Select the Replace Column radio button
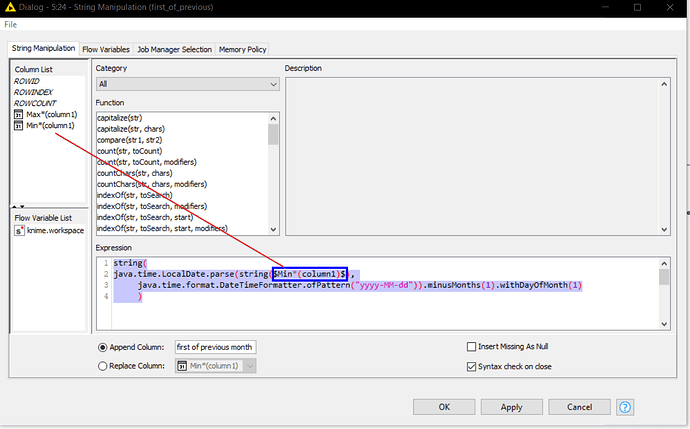The image size is (690, 429). tap(103, 366)
